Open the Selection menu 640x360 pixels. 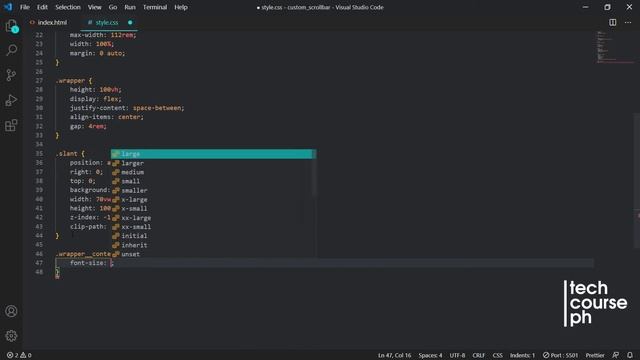(x=68, y=7)
